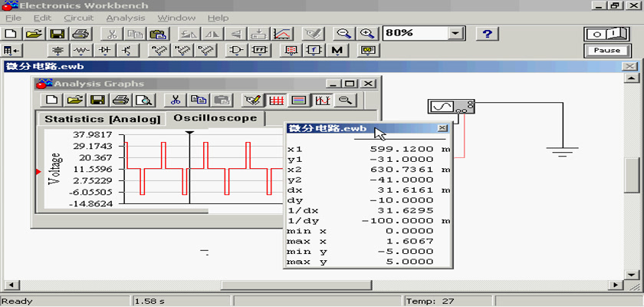Select the Oscilloscope tab
Viewport: 644px width, 307px height.
(215, 118)
